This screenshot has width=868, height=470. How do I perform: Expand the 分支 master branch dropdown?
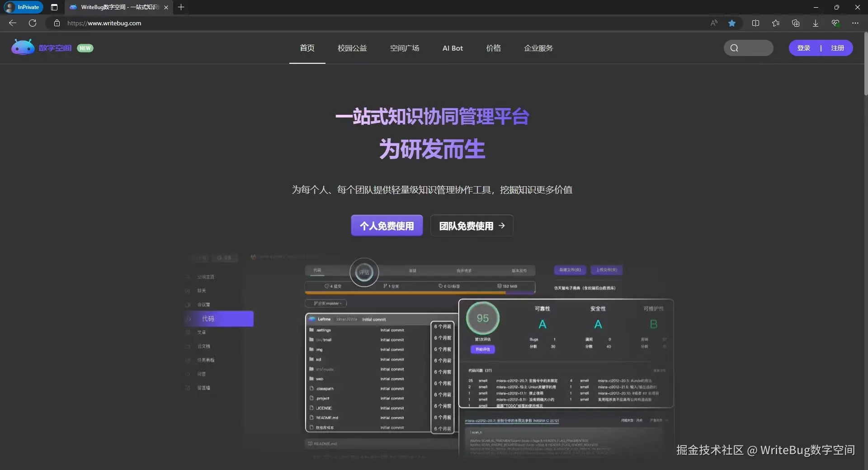(325, 303)
